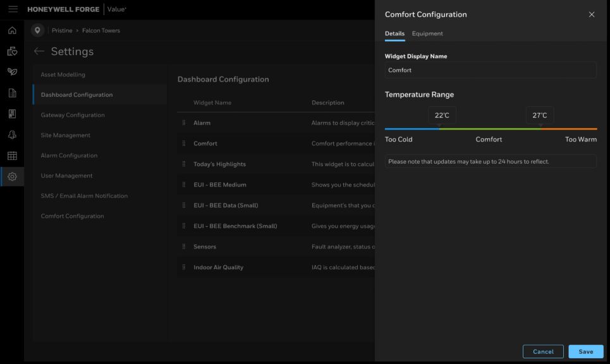Select the EUI - BEE Benchmark (Small) widget
Viewport: 610px width, 364px height.
coord(276,226)
